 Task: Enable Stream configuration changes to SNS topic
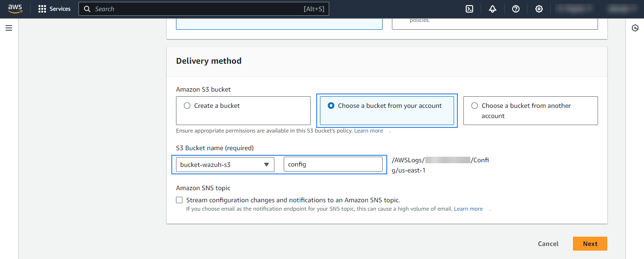[179, 200]
